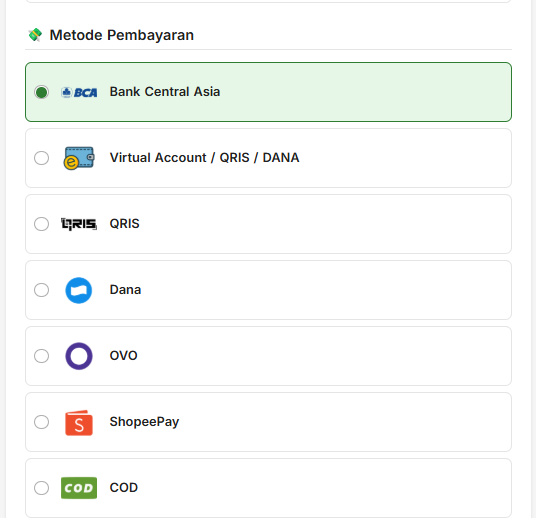This screenshot has height=518, width=536.
Task: Click the money icon beside Metode Pembayaran
Action: (x=35, y=35)
